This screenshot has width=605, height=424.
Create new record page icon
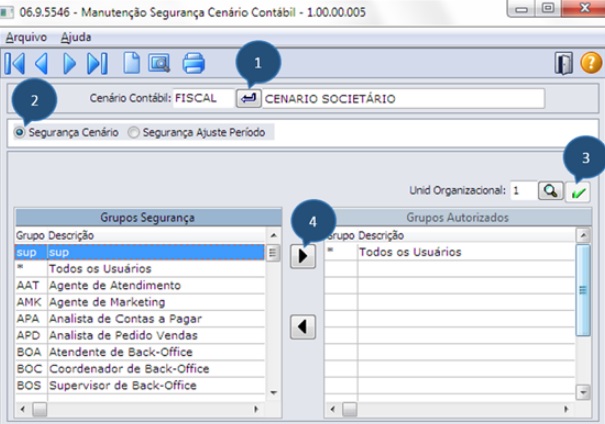pyautogui.click(x=132, y=63)
